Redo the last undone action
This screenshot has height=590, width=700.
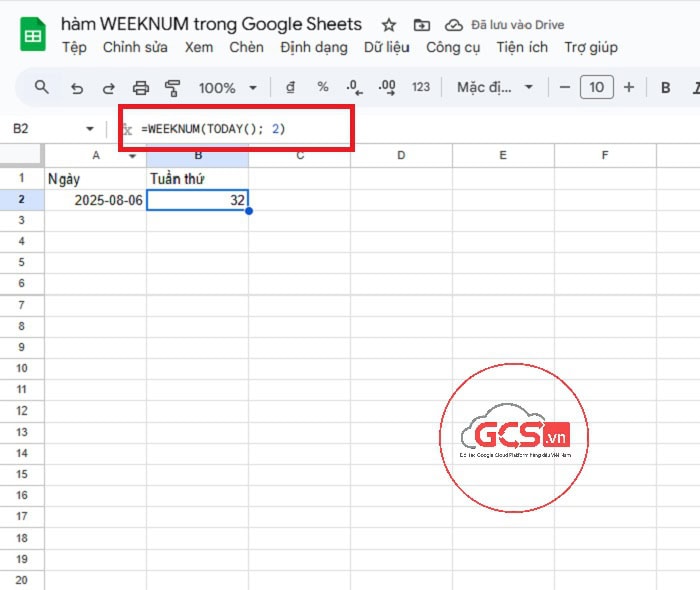[108, 88]
